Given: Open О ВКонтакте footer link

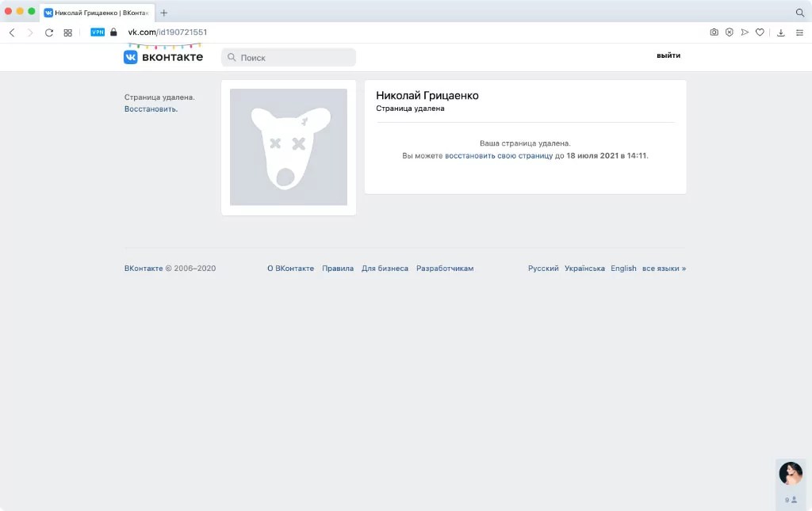Looking at the screenshot, I should 290,269.
